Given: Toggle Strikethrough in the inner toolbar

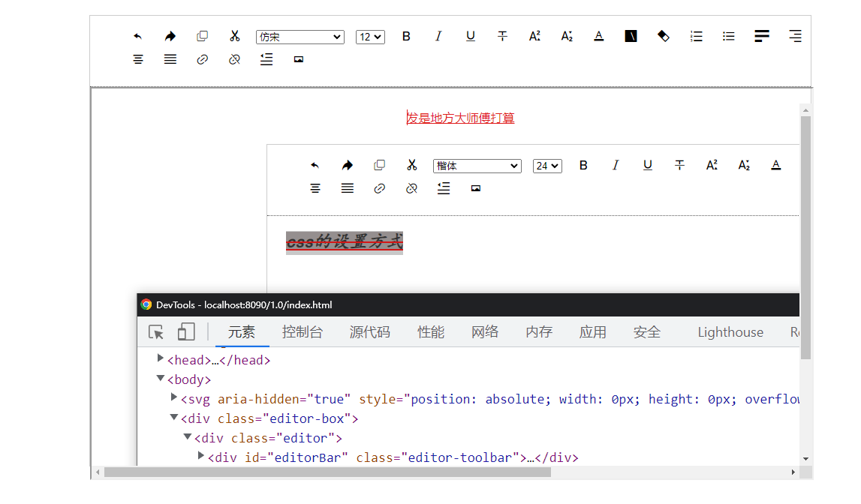Looking at the screenshot, I should [680, 165].
